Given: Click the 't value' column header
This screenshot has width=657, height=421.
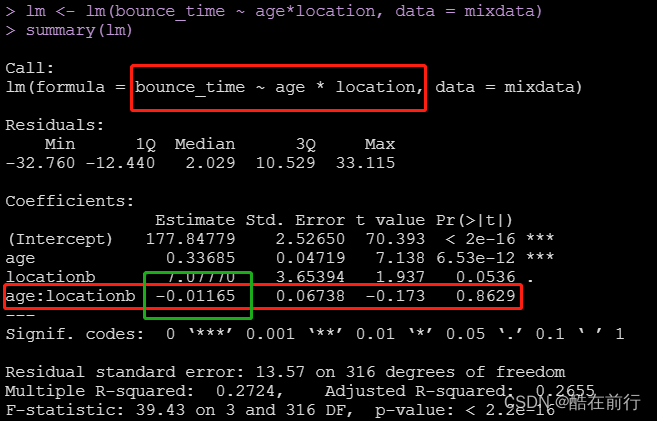Looking at the screenshot, I should point(390,220).
